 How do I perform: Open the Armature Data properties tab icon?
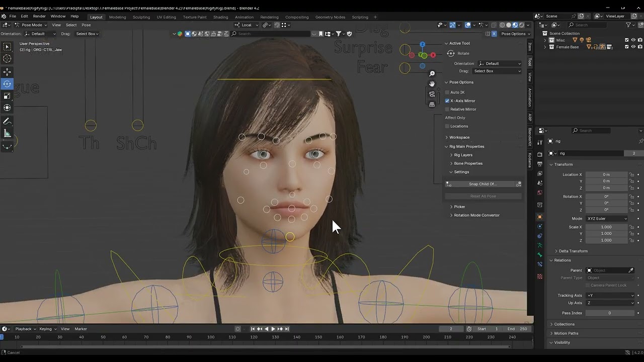click(540, 245)
